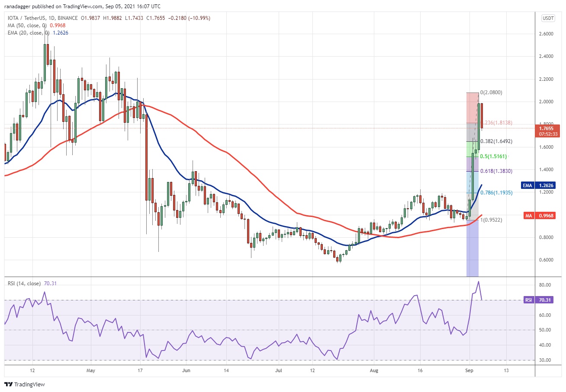Click the 2.0000 price axis label
This screenshot has width=566, height=392.
click(546, 102)
